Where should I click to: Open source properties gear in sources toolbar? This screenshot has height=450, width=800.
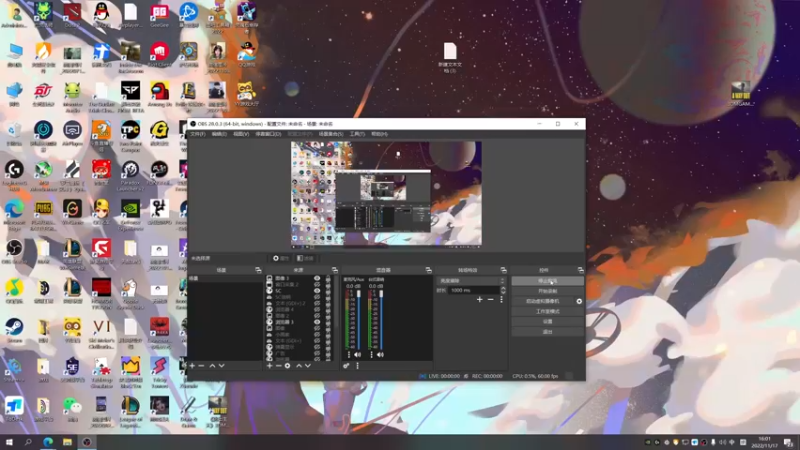(287, 366)
